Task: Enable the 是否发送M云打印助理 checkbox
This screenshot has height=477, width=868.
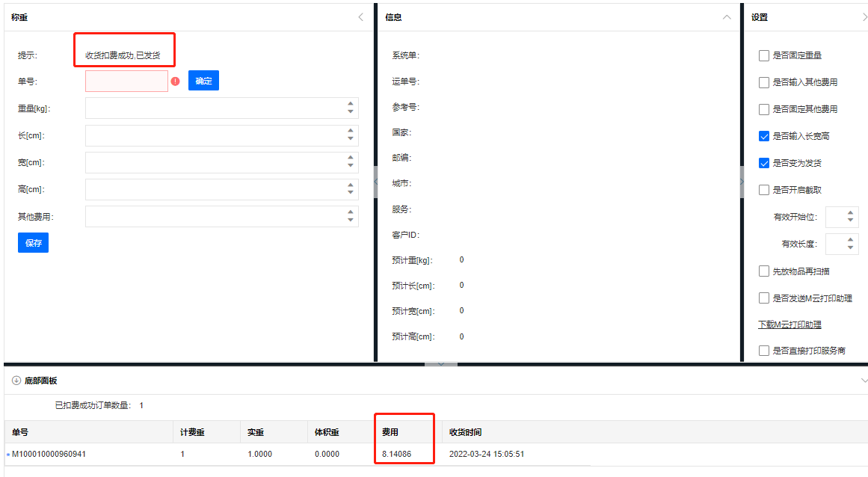Action: pos(764,298)
